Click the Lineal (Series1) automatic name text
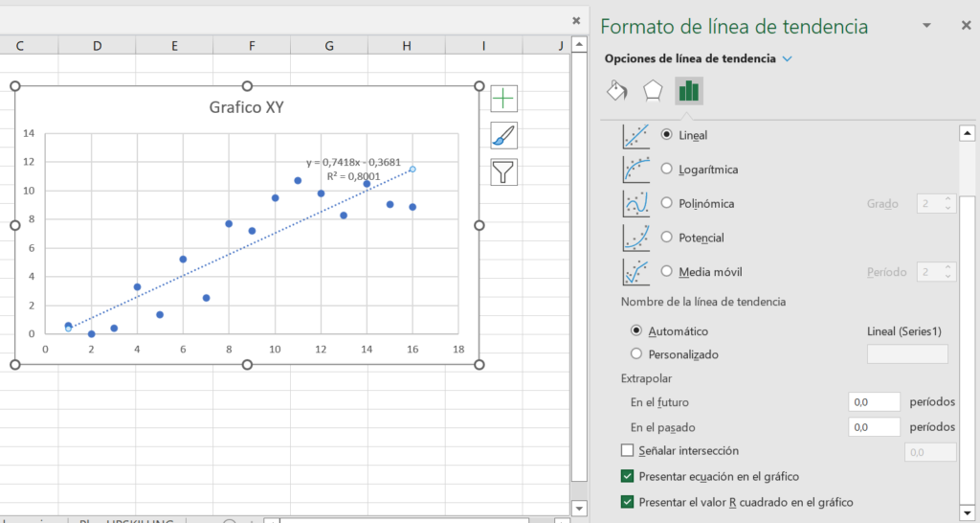 (903, 330)
